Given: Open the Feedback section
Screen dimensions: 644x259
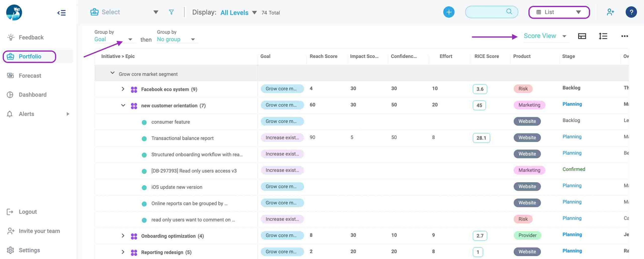Looking at the screenshot, I should [31, 37].
